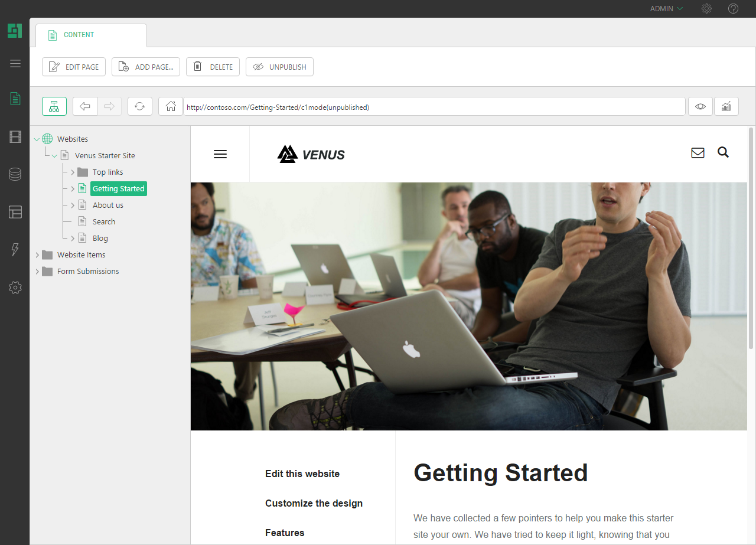Toggle the left sidebar hamburger menu

click(x=15, y=64)
